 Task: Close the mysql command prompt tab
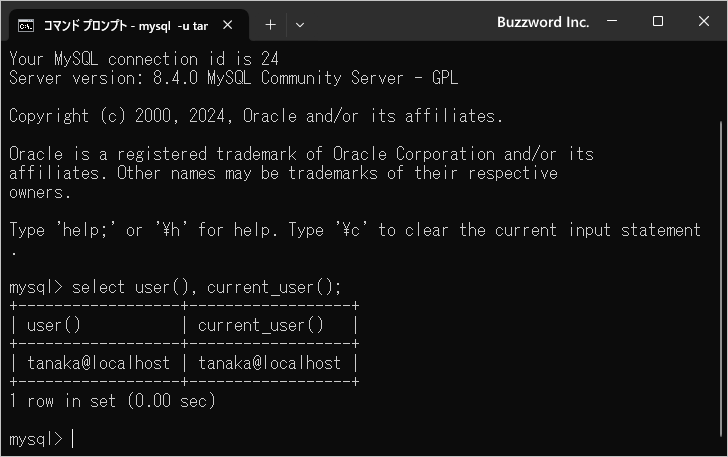click(x=227, y=24)
